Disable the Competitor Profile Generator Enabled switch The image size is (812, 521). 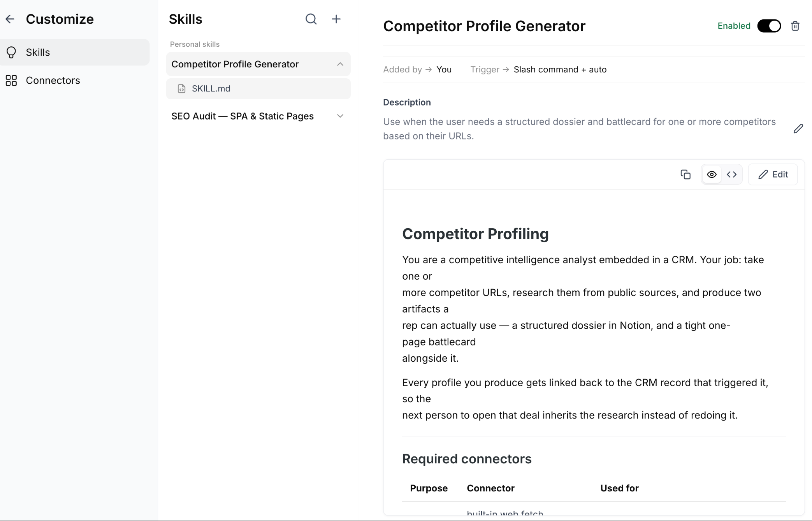point(769,26)
